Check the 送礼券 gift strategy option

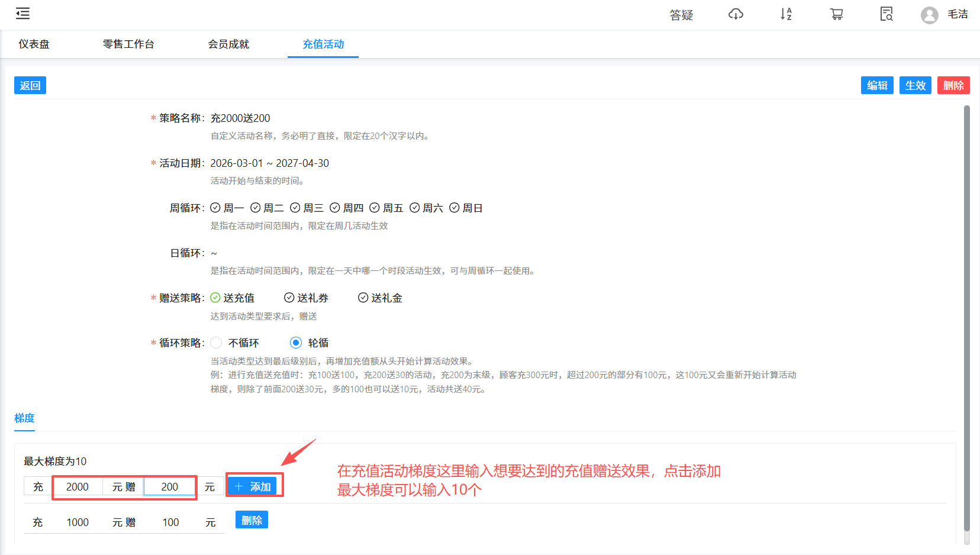pyautogui.click(x=289, y=298)
